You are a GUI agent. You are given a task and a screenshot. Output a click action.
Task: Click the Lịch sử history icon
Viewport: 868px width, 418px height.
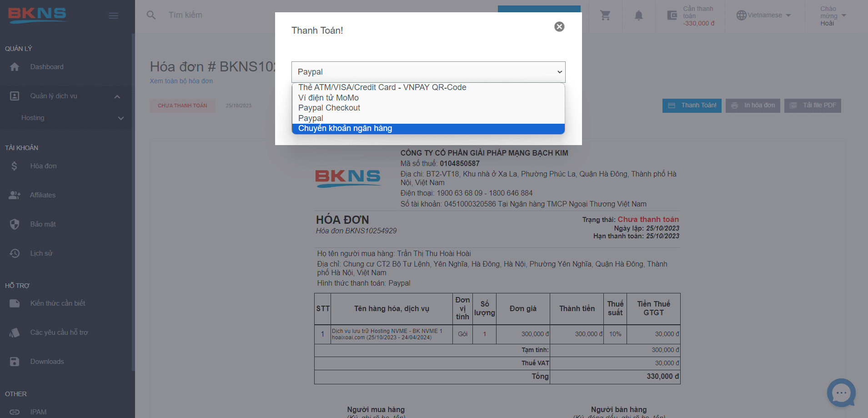15,253
